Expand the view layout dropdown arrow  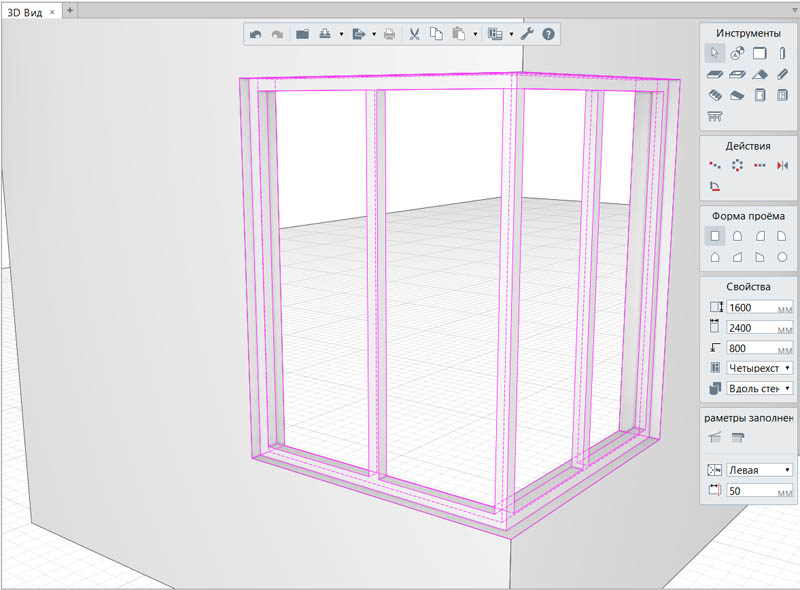pyautogui.click(x=511, y=35)
